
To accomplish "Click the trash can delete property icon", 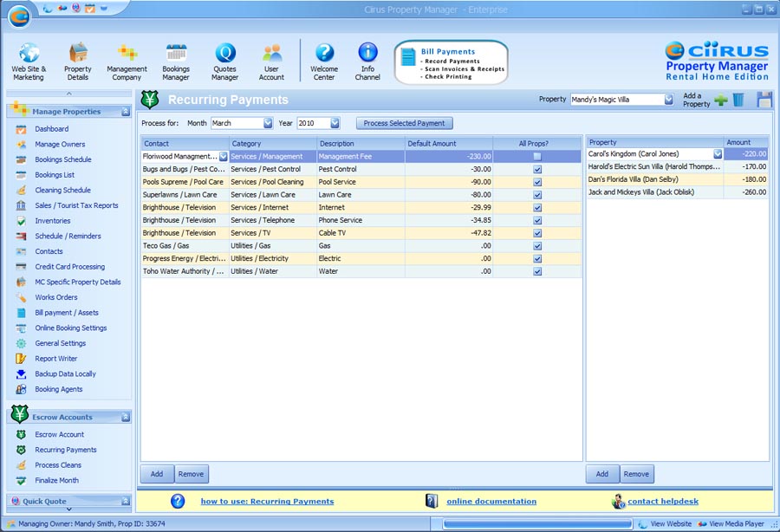I will pos(738,100).
